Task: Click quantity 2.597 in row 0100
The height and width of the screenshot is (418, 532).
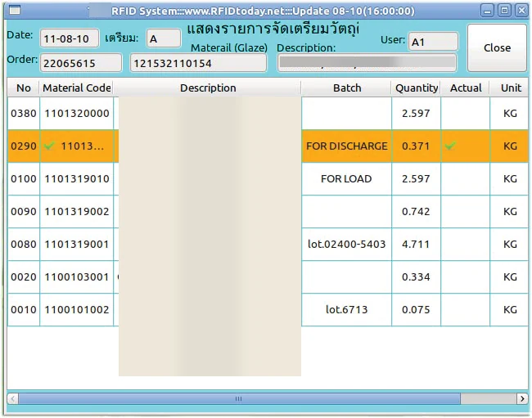Action: click(416, 178)
